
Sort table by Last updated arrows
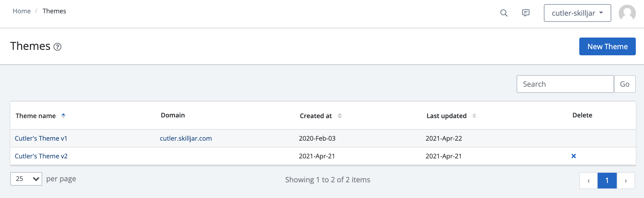[x=474, y=116]
